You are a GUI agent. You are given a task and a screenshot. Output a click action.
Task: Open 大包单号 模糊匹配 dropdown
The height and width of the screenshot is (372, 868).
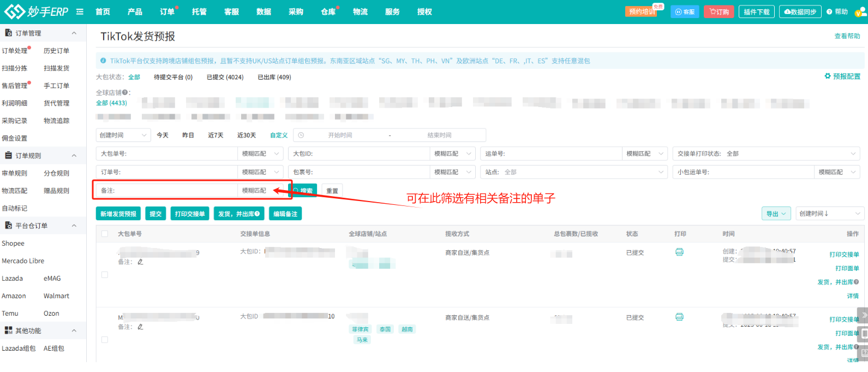[260, 153]
